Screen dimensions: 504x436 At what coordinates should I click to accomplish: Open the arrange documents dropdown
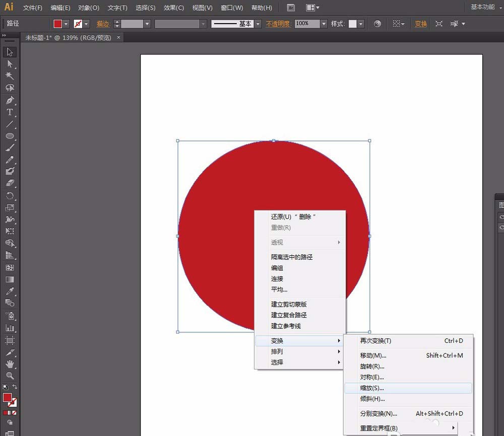click(x=312, y=8)
